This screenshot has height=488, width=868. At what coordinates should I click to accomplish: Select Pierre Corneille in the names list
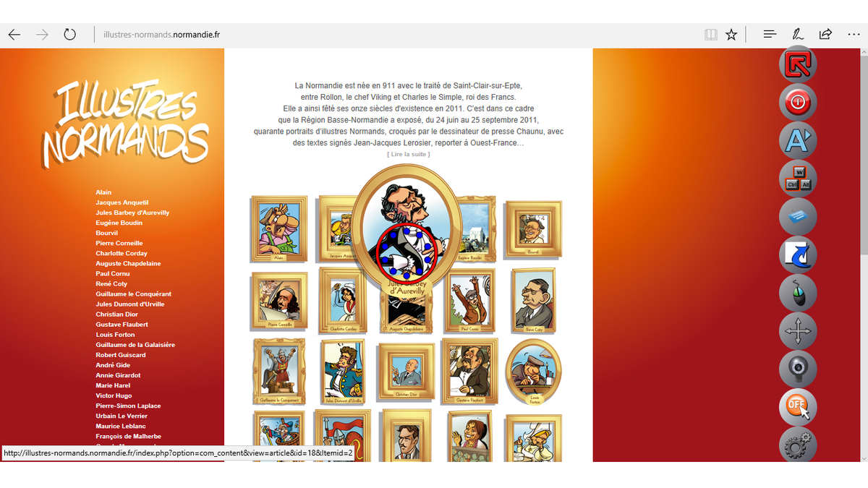point(119,243)
